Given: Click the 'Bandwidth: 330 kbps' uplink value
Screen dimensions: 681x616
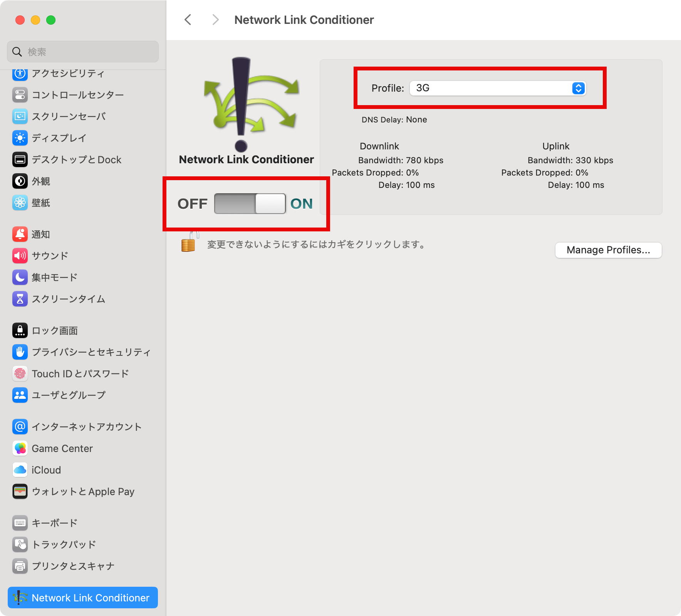Looking at the screenshot, I should [x=570, y=160].
